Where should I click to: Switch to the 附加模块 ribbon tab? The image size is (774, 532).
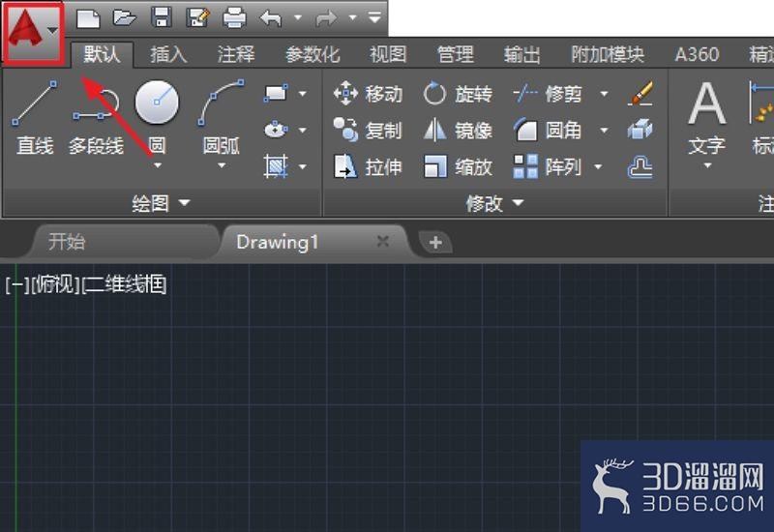pyautogui.click(x=608, y=54)
